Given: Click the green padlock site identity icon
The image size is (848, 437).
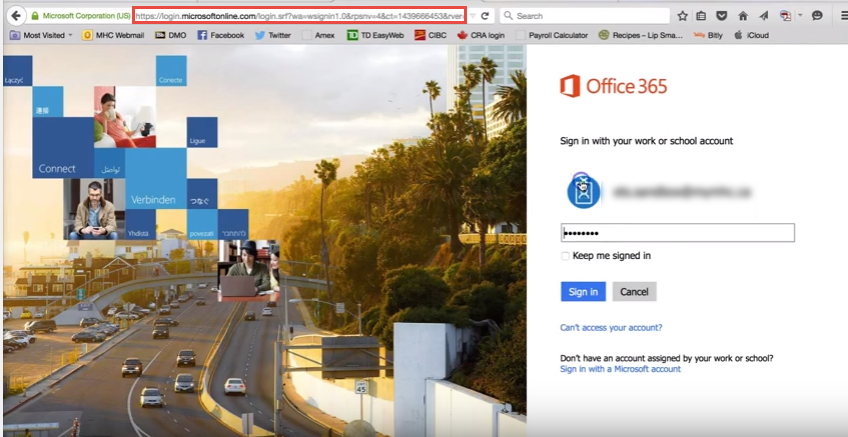Looking at the screenshot, I should tap(35, 16).
